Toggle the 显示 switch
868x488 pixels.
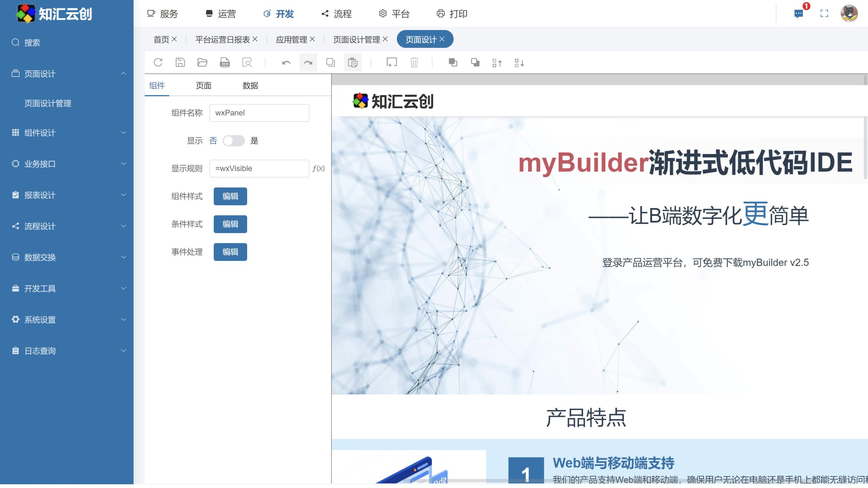tap(234, 141)
